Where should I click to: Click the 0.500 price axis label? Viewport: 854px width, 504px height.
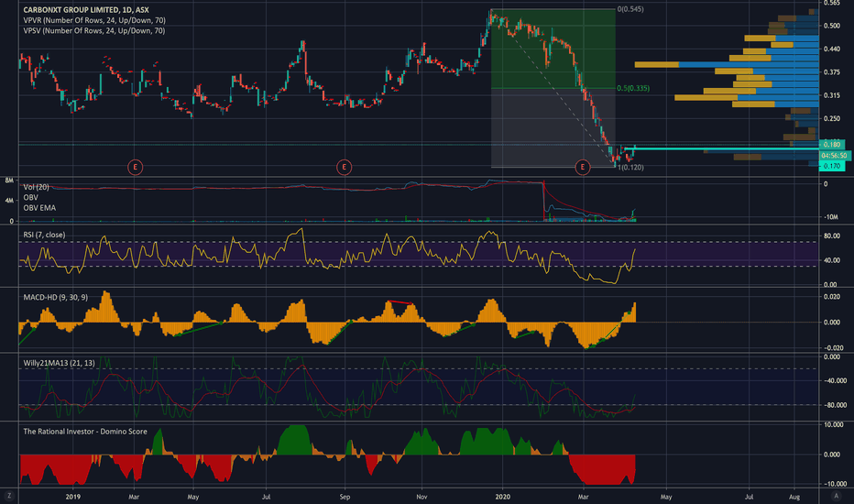(x=832, y=26)
